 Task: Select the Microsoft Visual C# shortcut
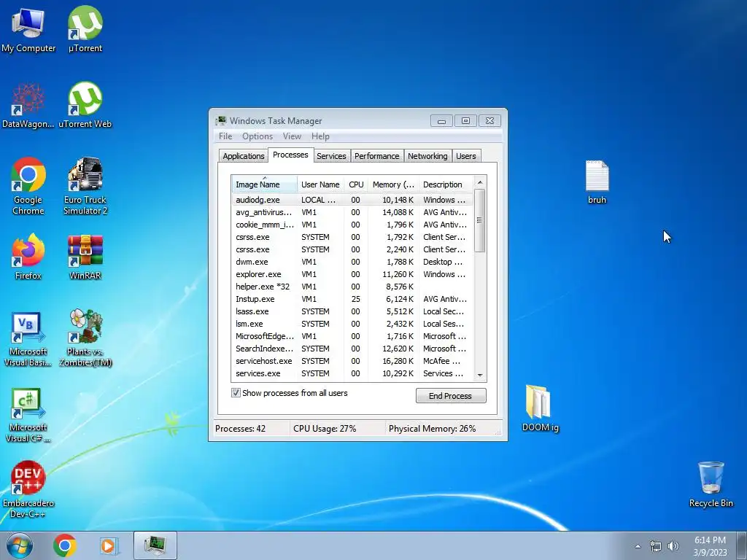coord(28,414)
